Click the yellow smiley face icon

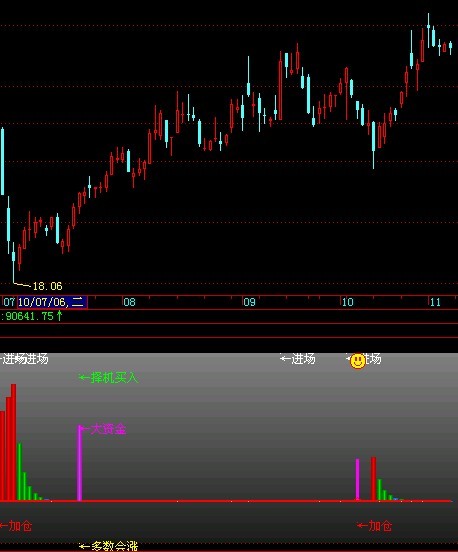click(x=358, y=361)
